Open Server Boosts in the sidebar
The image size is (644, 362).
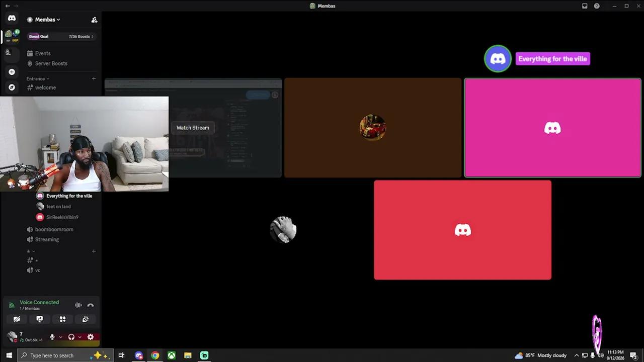(47, 63)
